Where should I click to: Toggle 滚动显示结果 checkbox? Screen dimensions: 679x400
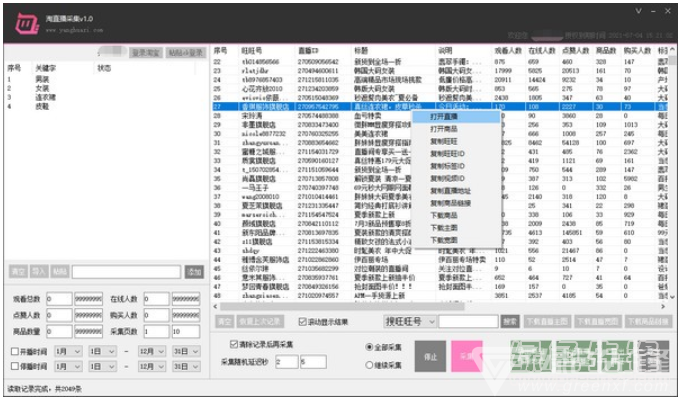(303, 322)
